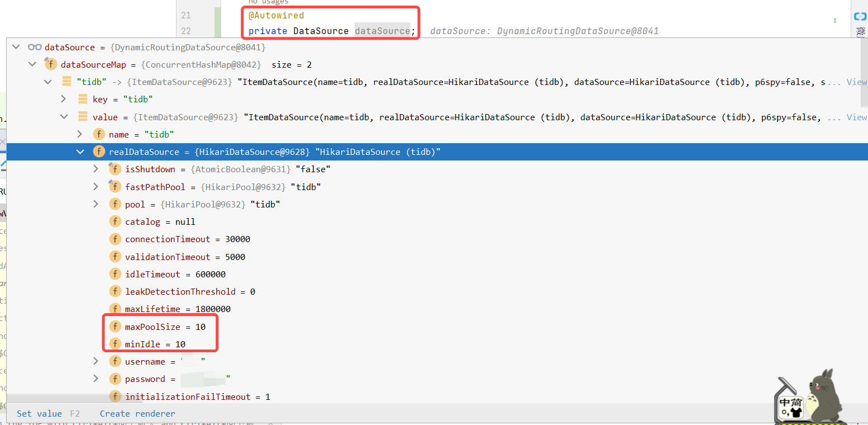Screen dimensions: 868x425
Task: Collapse the realDataSource HikariDataSource node
Action: pyautogui.click(x=80, y=152)
